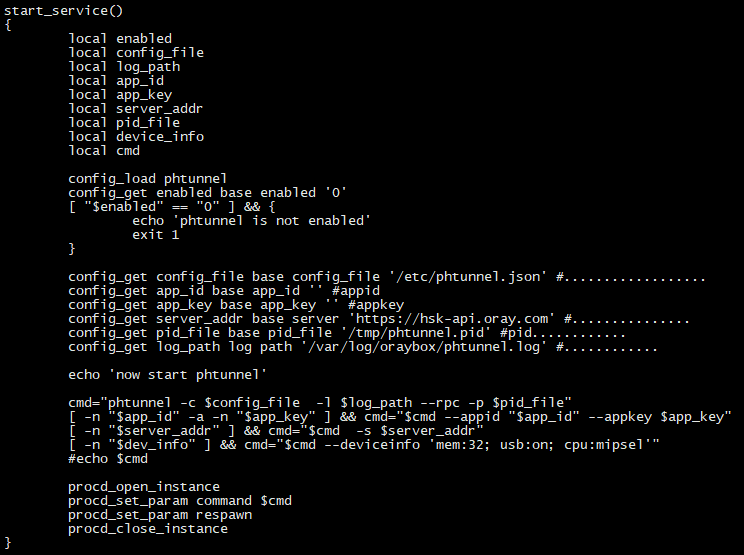Screen dimensions: 744x555
Task: Click echo 'now start phtunnel' line
Action: (167, 375)
